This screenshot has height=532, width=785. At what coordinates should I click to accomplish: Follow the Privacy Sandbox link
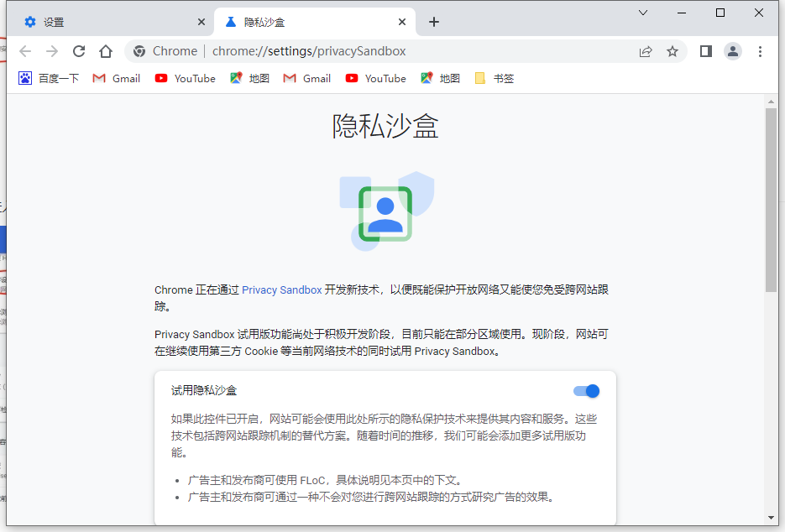(x=282, y=289)
